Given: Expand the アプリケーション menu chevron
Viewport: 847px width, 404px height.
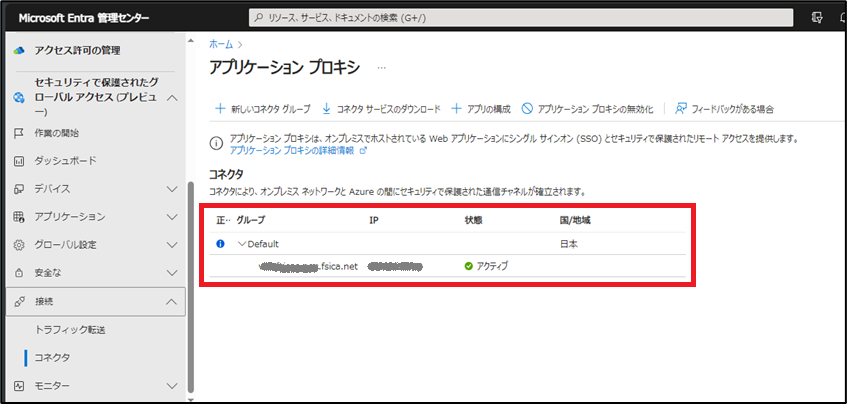Looking at the screenshot, I should tap(172, 217).
